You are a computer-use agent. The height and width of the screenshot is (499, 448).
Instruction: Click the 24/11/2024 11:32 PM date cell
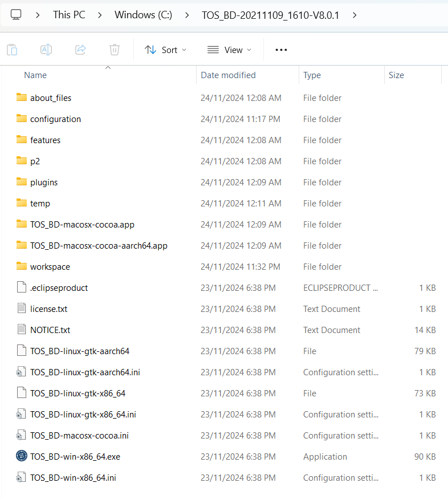click(241, 267)
